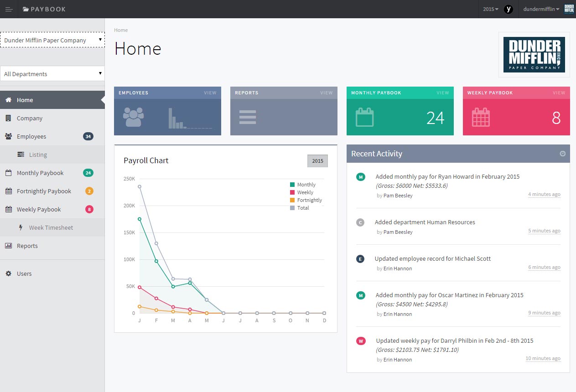Toggle the Monthly series in chart legend
Viewport: 576px width, 392px height.
click(306, 185)
